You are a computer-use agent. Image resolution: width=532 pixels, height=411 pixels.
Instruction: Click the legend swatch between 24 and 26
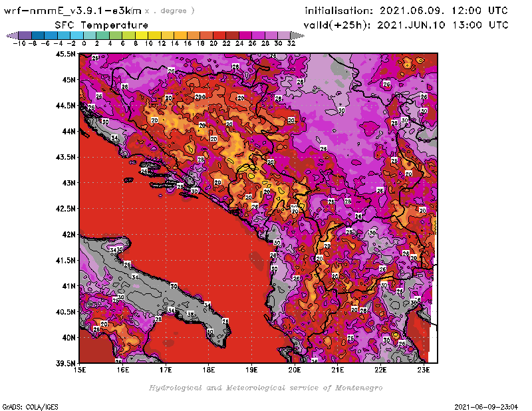click(245, 36)
